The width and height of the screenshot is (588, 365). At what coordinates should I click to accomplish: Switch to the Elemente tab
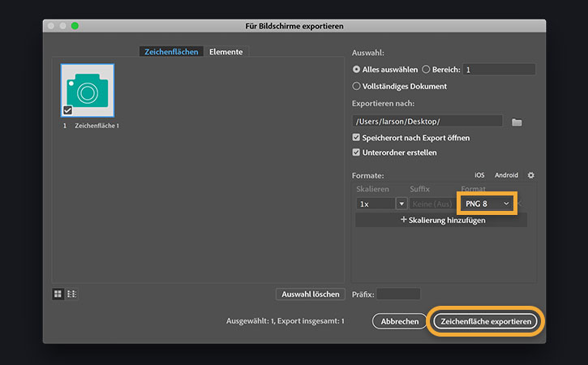pos(225,52)
